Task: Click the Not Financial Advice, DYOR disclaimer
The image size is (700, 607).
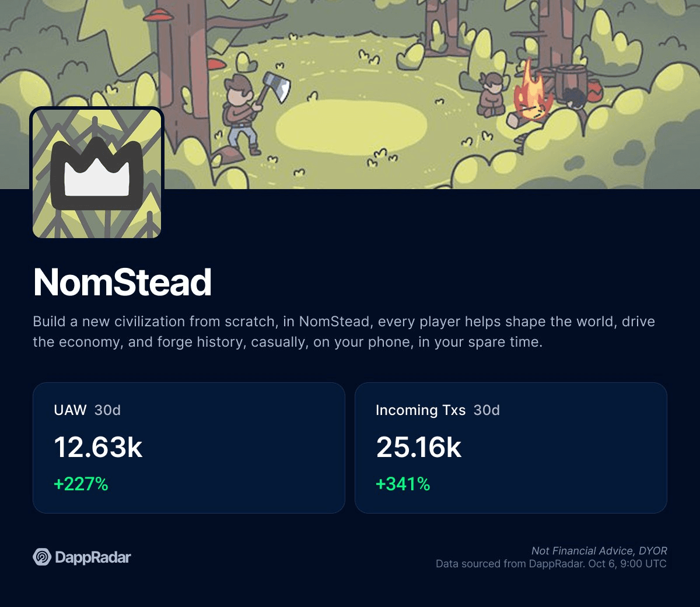Action: [599, 550]
